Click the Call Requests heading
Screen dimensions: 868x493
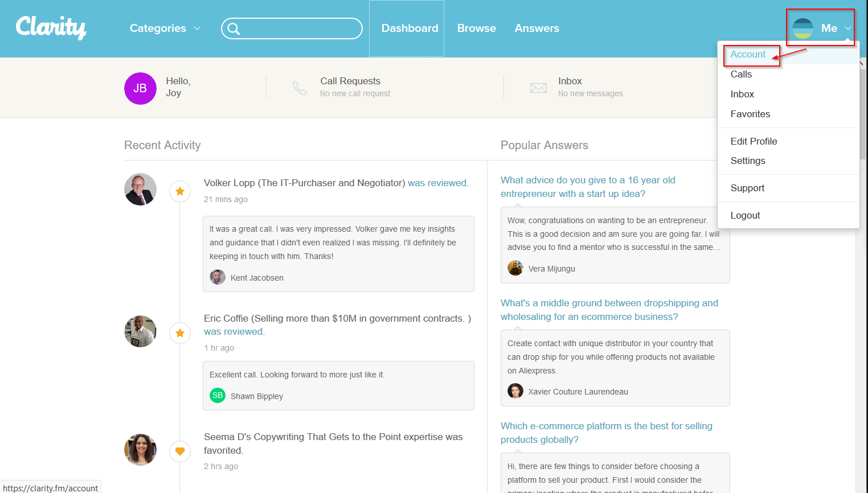[350, 81]
